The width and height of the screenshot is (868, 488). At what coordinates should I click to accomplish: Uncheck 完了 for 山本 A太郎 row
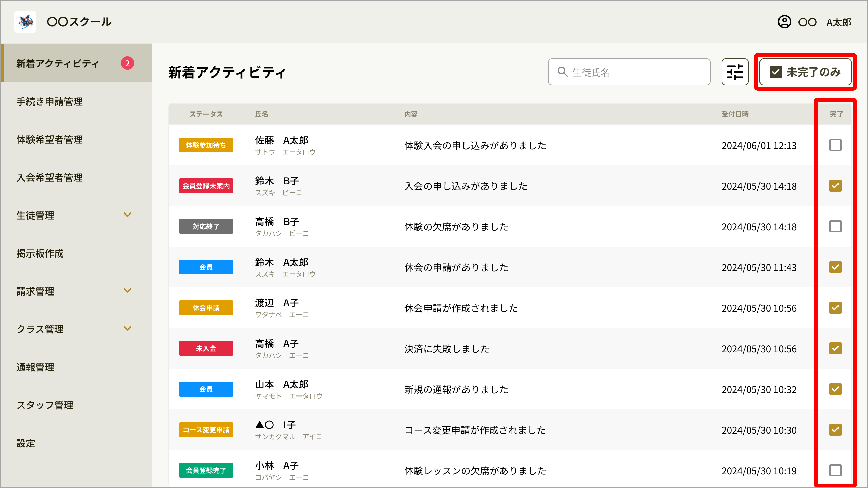pos(835,389)
